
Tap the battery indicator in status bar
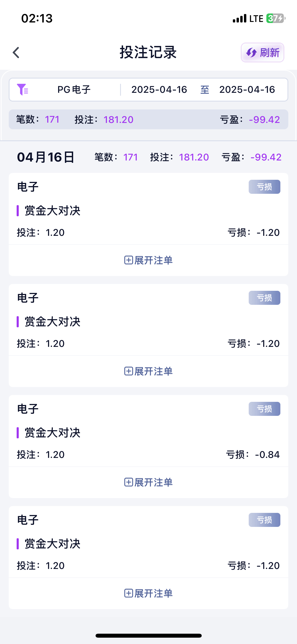point(275,19)
